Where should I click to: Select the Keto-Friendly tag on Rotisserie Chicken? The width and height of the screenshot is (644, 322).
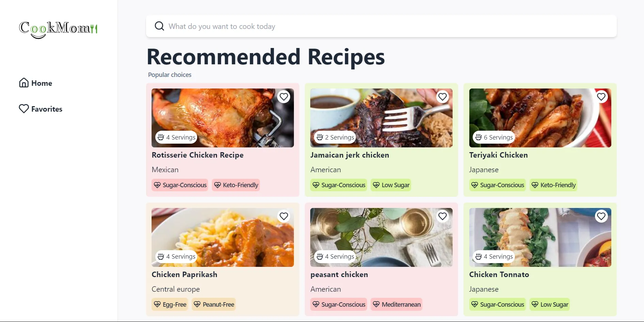click(x=236, y=185)
